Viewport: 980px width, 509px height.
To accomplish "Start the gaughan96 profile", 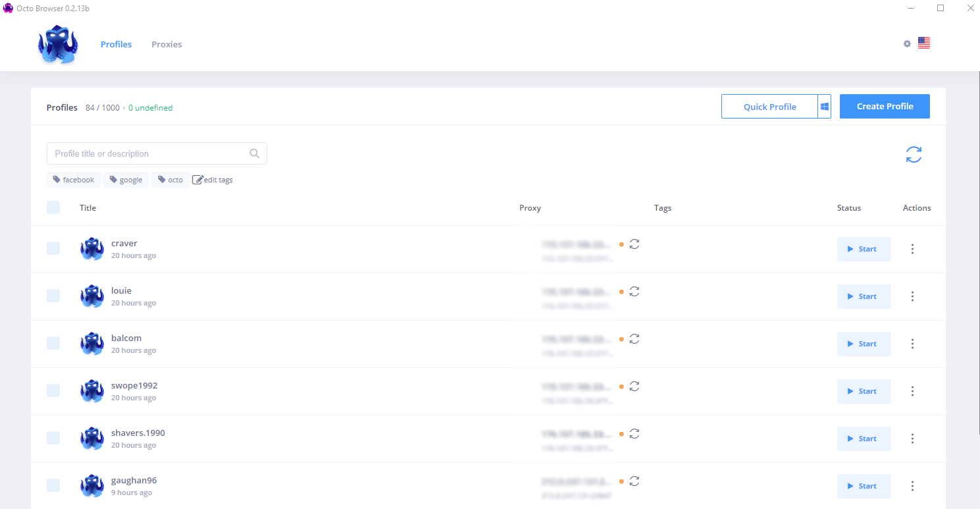I will click(864, 486).
